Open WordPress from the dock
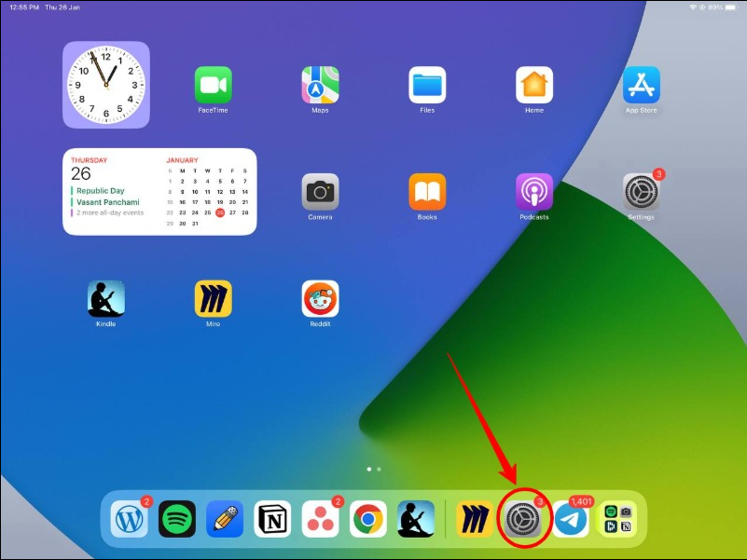The image size is (747, 560). 129,519
